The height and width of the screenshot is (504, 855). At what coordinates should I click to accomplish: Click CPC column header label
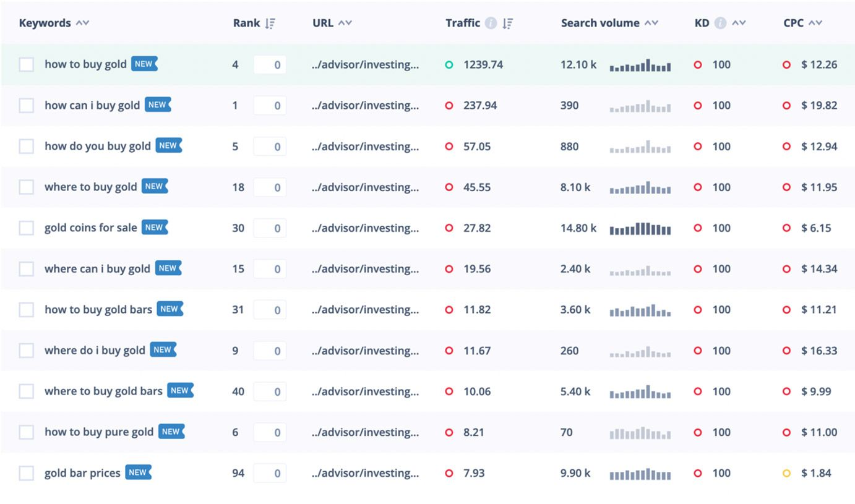pos(793,23)
